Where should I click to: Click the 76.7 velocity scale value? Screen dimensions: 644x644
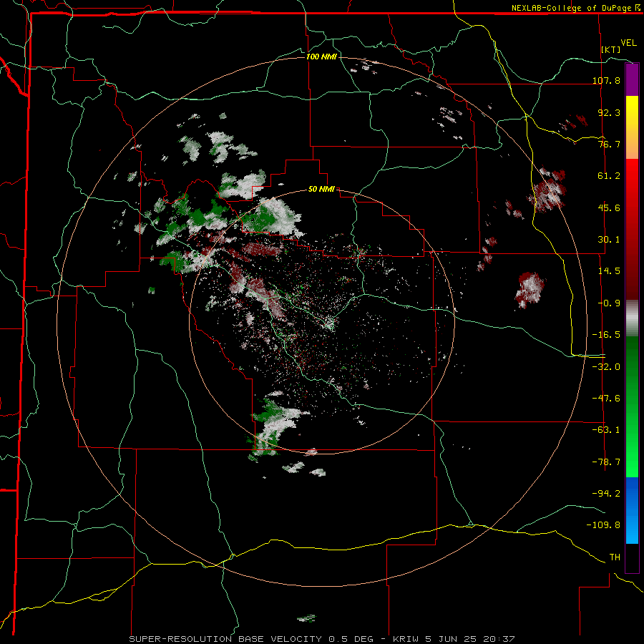click(609, 144)
